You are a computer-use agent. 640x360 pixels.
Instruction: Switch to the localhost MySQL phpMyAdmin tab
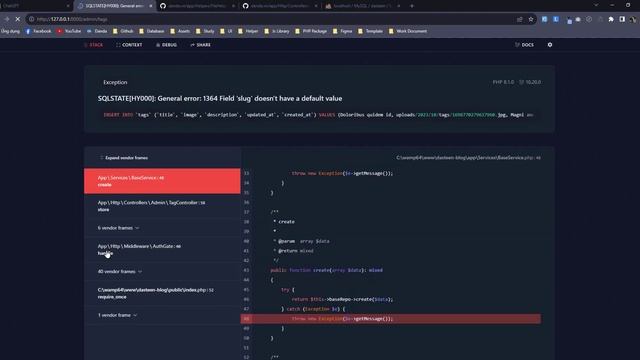(362, 6)
